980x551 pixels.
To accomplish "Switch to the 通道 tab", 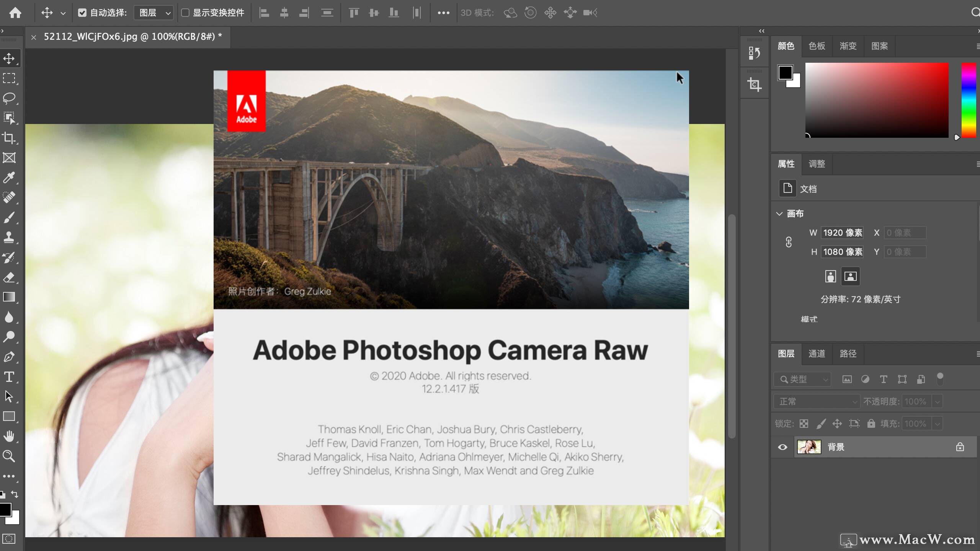I will [817, 354].
